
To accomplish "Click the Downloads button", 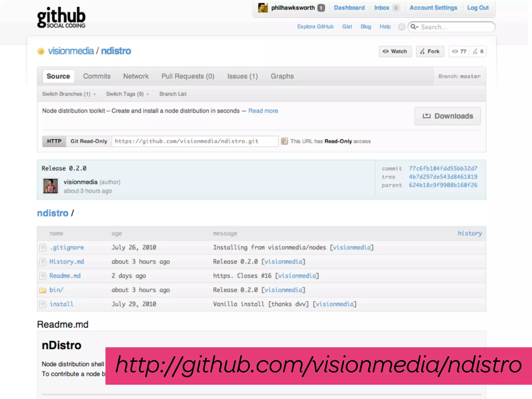I will click(447, 116).
